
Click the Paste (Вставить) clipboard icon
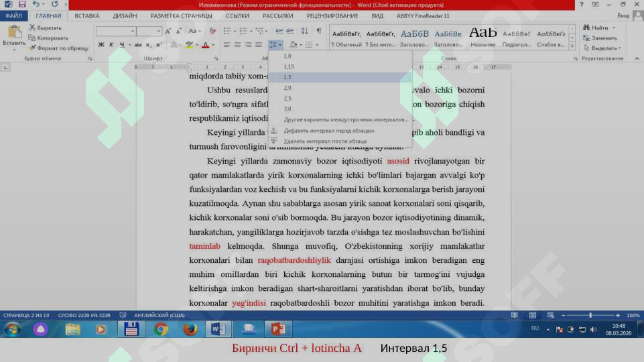point(14,32)
